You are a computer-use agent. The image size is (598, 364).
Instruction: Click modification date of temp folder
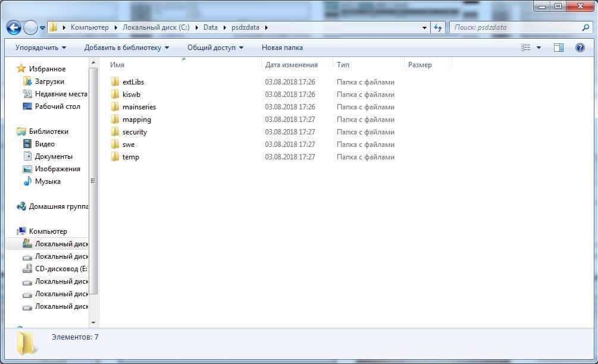pos(290,157)
